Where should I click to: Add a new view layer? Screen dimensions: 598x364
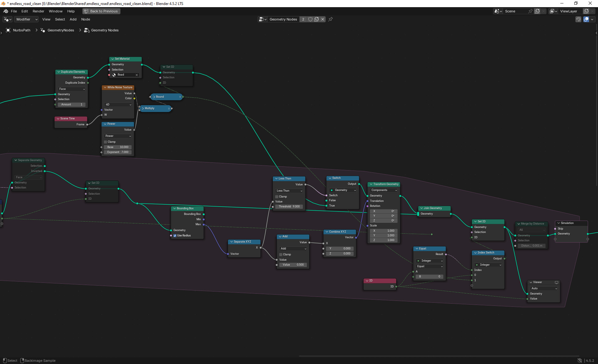[586, 11]
